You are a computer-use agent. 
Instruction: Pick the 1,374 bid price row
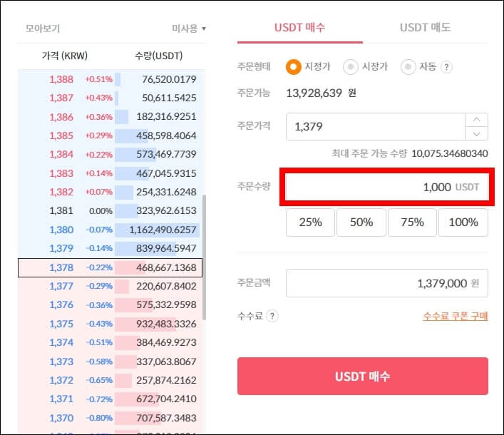click(110, 342)
